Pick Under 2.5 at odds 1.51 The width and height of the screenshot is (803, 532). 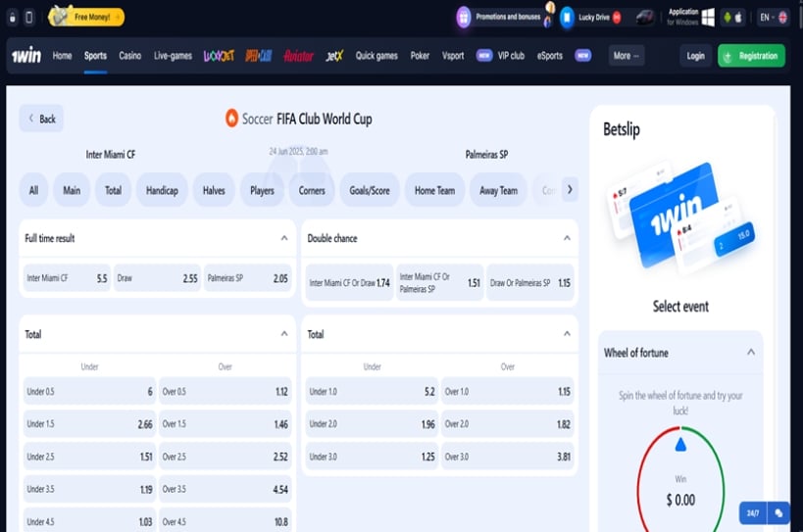point(89,457)
